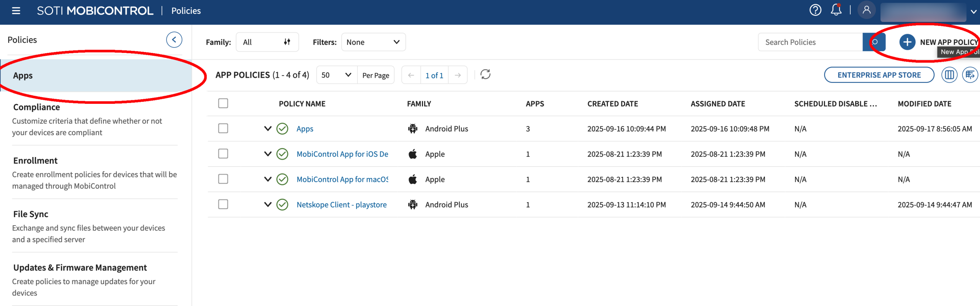This screenshot has width=980, height=306.
Task: Refresh the app policies list
Action: [485, 74]
